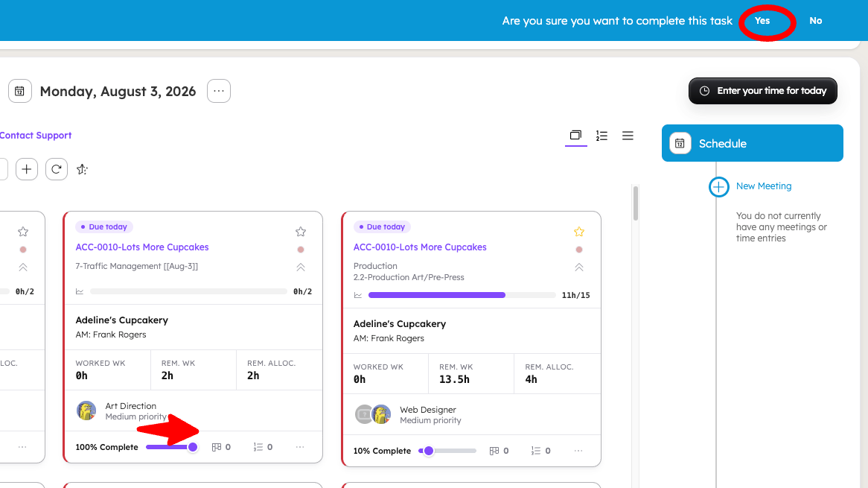Star the 7-Traffic Management task card

tap(301, 232)
